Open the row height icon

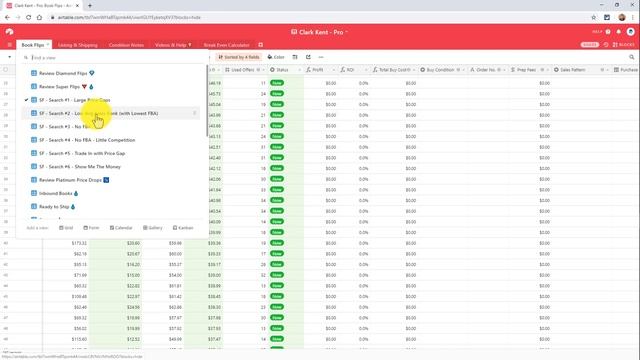(x=295, y=57)
